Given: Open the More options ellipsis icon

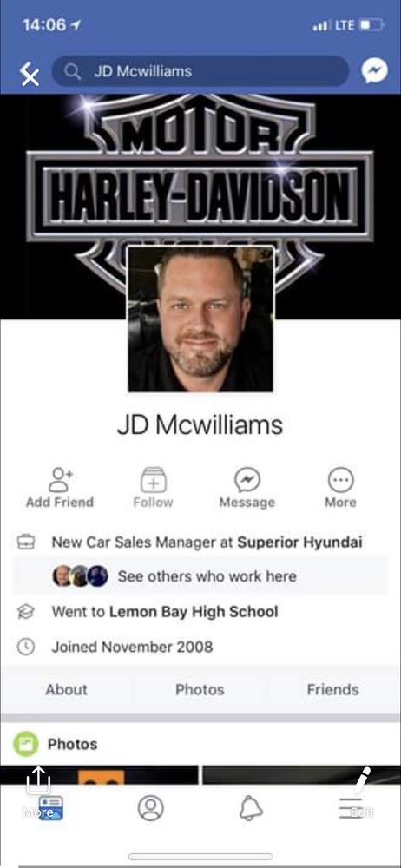Looking at the screenshot, I should (x=340, y=479).
